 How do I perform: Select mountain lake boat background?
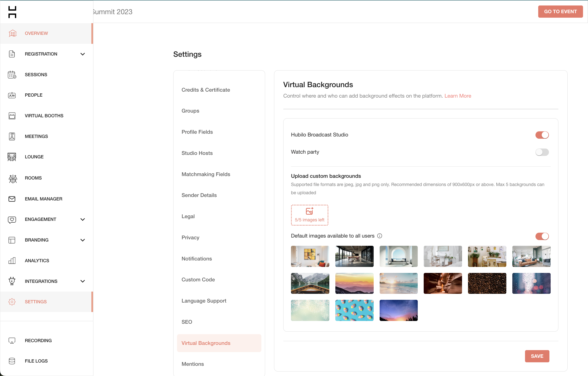pyautogui.click(x=310, y=283)
